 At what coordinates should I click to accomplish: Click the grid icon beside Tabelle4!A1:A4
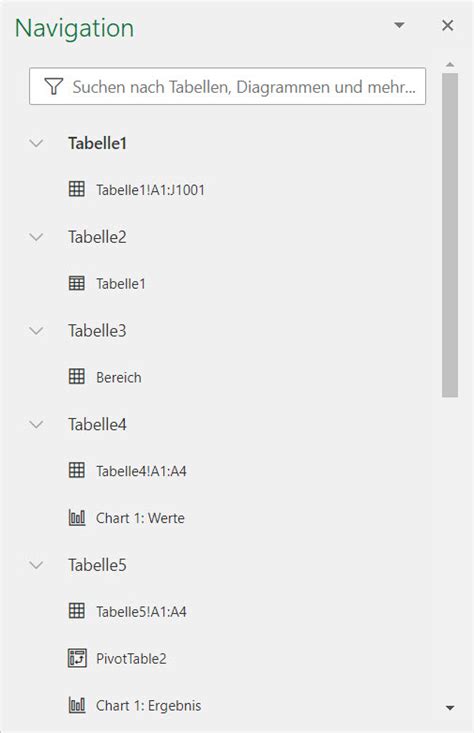pos(77,470)
